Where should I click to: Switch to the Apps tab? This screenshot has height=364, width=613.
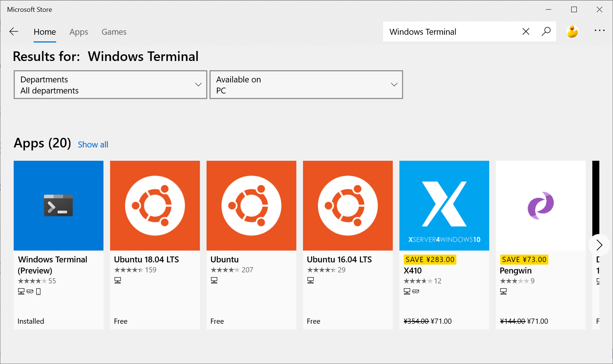[x=78, y=32]
